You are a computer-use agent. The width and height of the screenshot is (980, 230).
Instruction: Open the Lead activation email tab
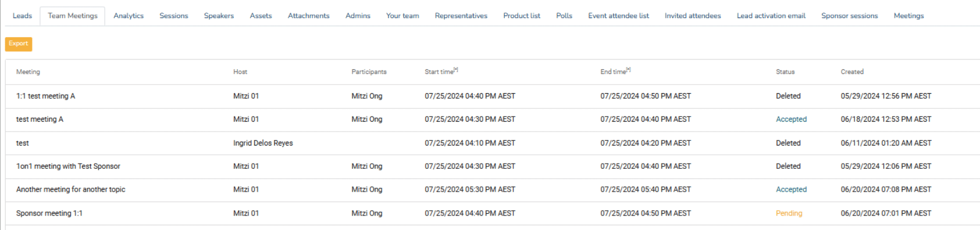[771, 16]
